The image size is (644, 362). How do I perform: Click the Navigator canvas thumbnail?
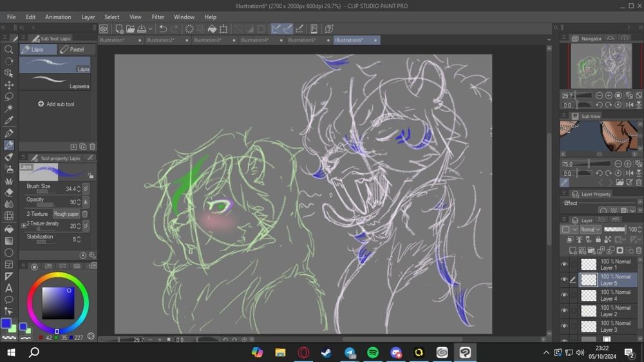pyautogui.click(x=601, y=65)
